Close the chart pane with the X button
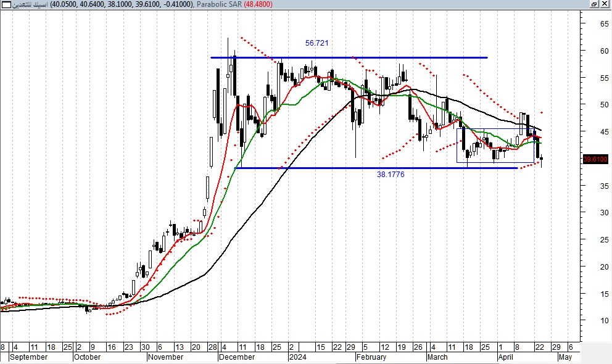 click(605, 4)
